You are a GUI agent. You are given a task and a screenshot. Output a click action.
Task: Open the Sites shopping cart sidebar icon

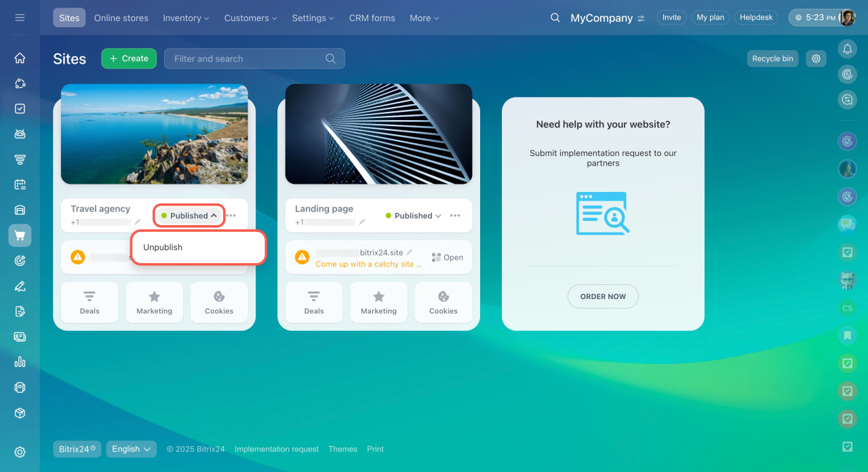pyautogui.click(x=20, y=235)
